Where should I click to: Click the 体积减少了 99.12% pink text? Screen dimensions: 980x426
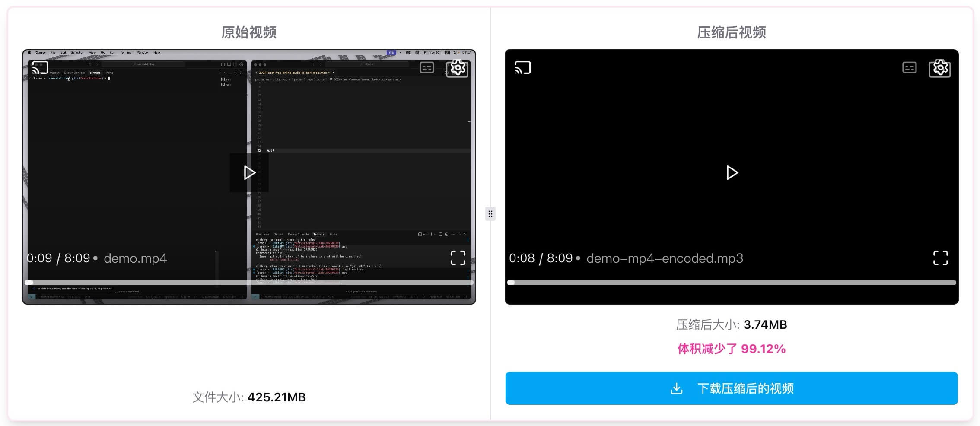click(732, 349)
